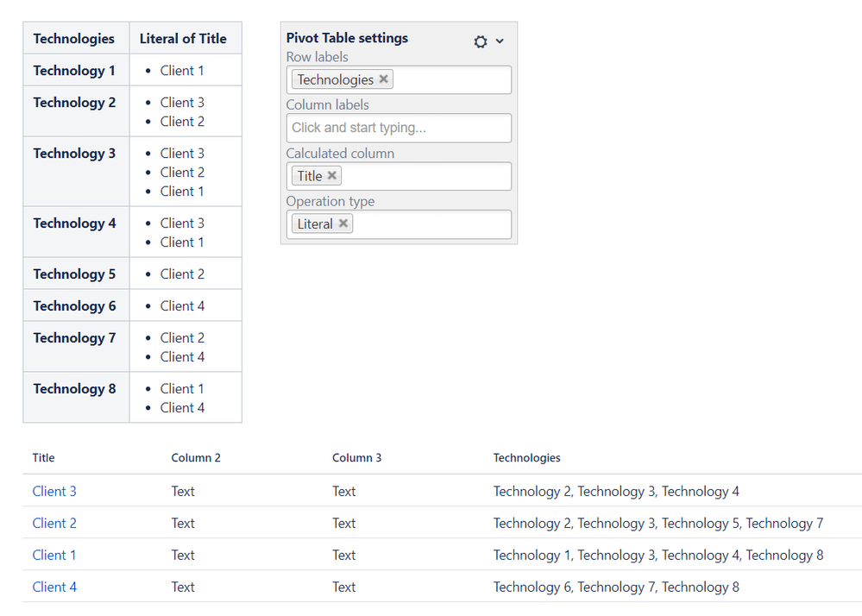This screenshot has height=616, width=862.
Task: Click the Technologies header in the lower table
Action: click(x=526, y=458)
